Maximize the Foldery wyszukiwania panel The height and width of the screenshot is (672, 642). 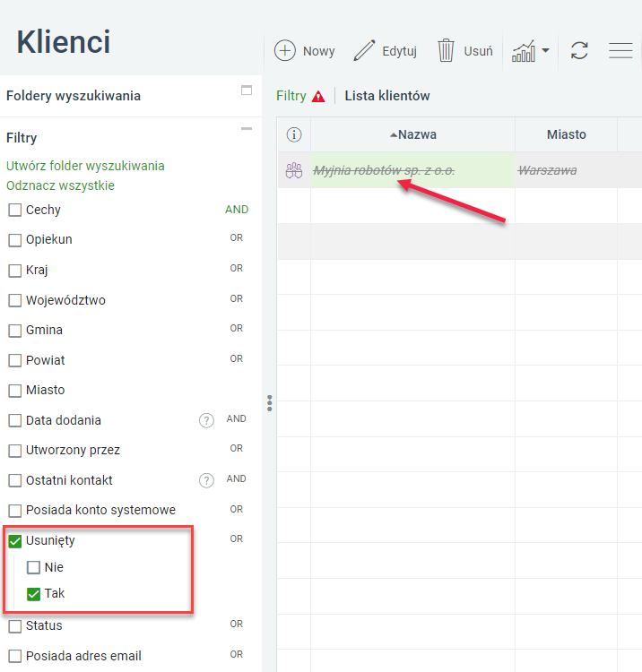pyautogui.click(x=247, y=90)
